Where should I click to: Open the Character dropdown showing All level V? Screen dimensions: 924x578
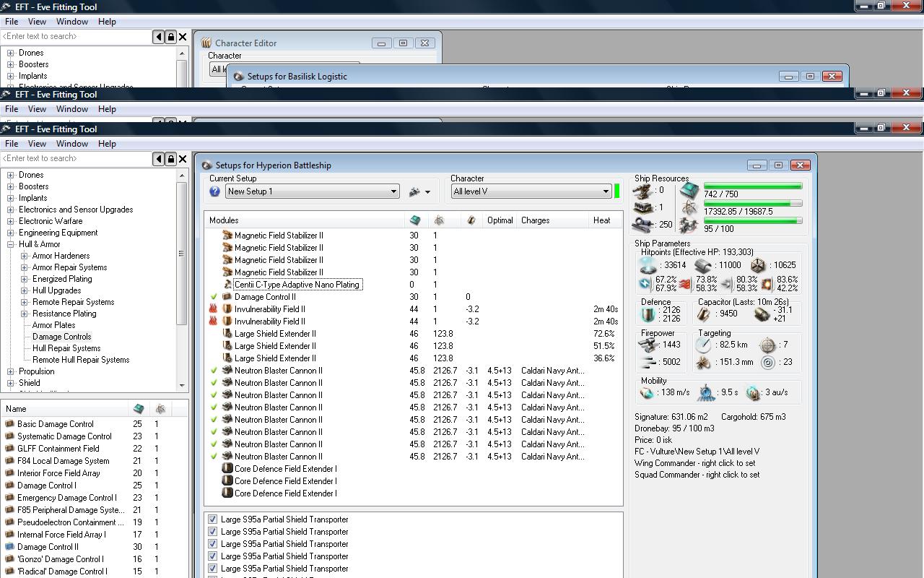tap(532, 191)
